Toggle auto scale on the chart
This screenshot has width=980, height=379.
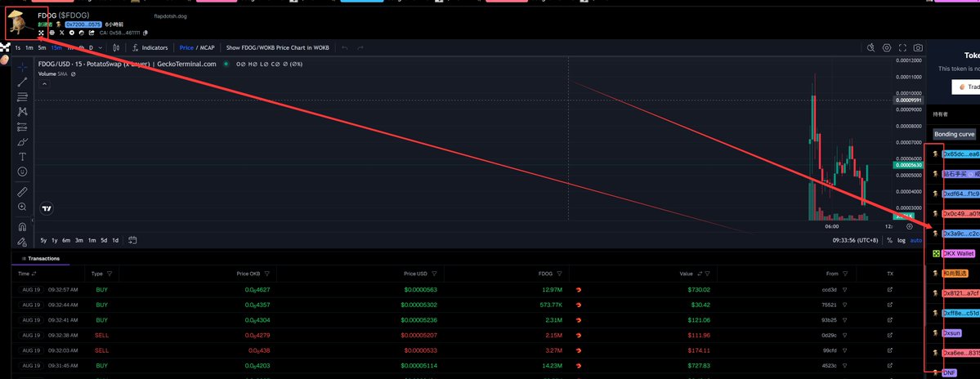915,240
